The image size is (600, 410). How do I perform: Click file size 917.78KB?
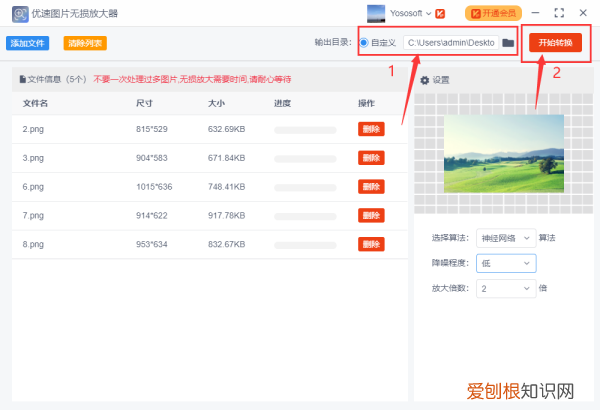[x=227, y=216]
